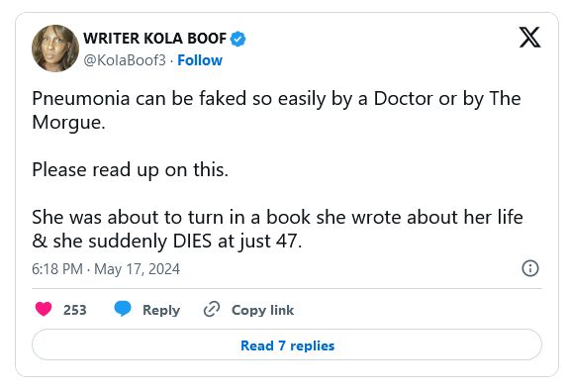Viewport: 568px width, 392px height.
Task: Open the @KolaBoof3 handle link
Action: 125,60
